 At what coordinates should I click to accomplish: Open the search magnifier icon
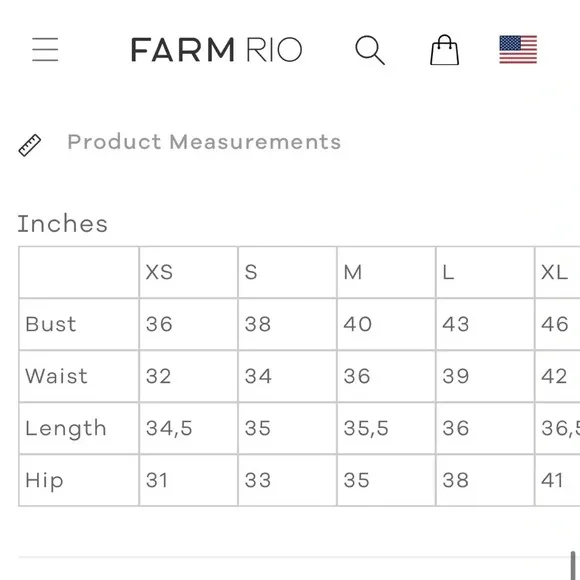coord(370,50)
